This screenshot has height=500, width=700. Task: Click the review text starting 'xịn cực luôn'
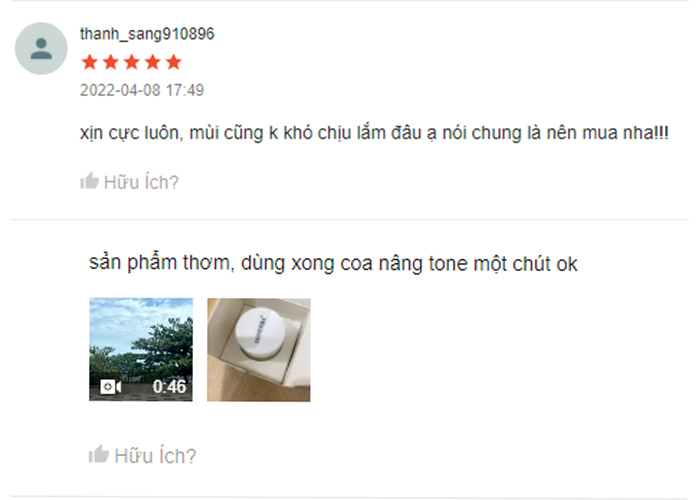click(x=374, y=133)
